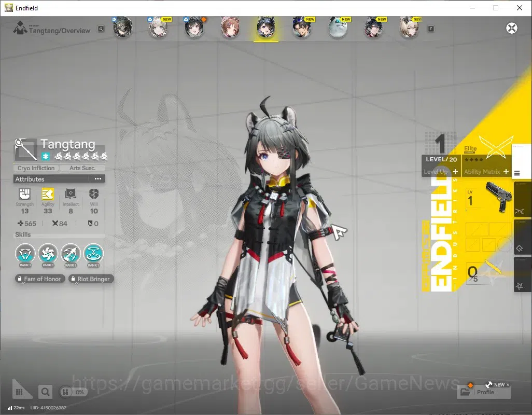The height and width of the screenshot is (415, 532).
Task: Click the network latency 22ms indicator
Action: (x=16, y=408)
